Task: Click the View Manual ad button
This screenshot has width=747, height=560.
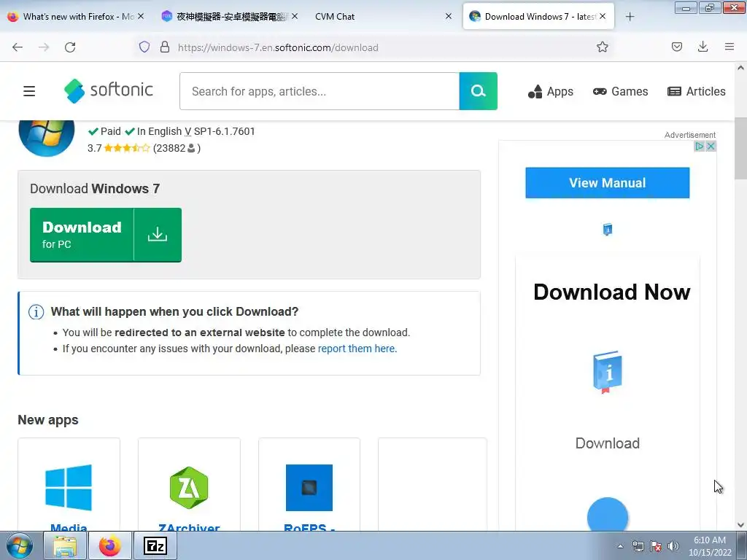Action: (x=608, y=183)
